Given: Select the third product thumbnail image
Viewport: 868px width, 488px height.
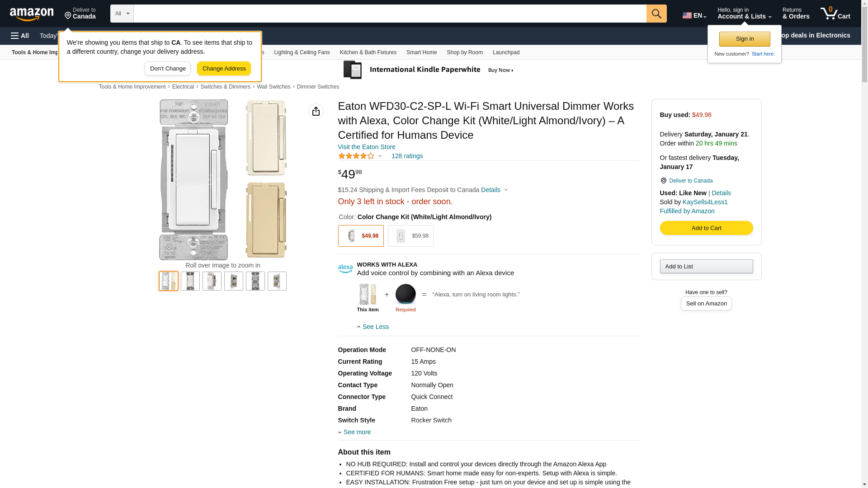Looking at the screenshot, I should 212,281.
